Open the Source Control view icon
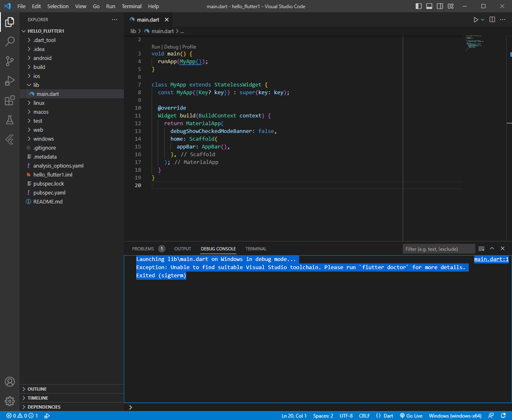This screenshot has width=512, height=420. point(10,61)
